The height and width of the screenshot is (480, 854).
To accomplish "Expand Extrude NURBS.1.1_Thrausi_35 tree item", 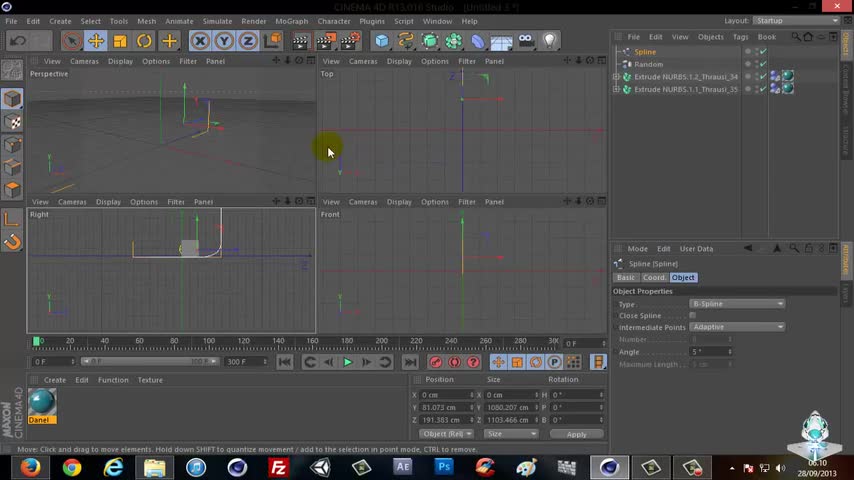I will click(617, 89).
